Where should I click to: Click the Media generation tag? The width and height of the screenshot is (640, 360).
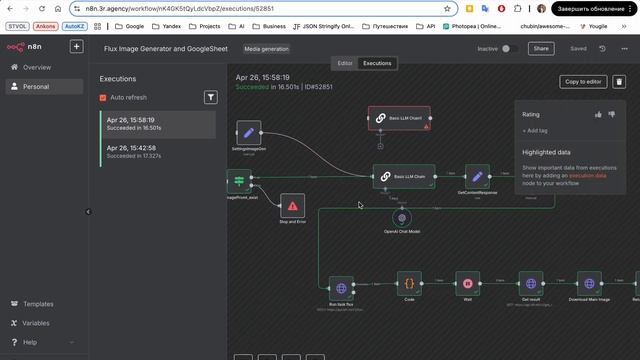click(266, 49)
